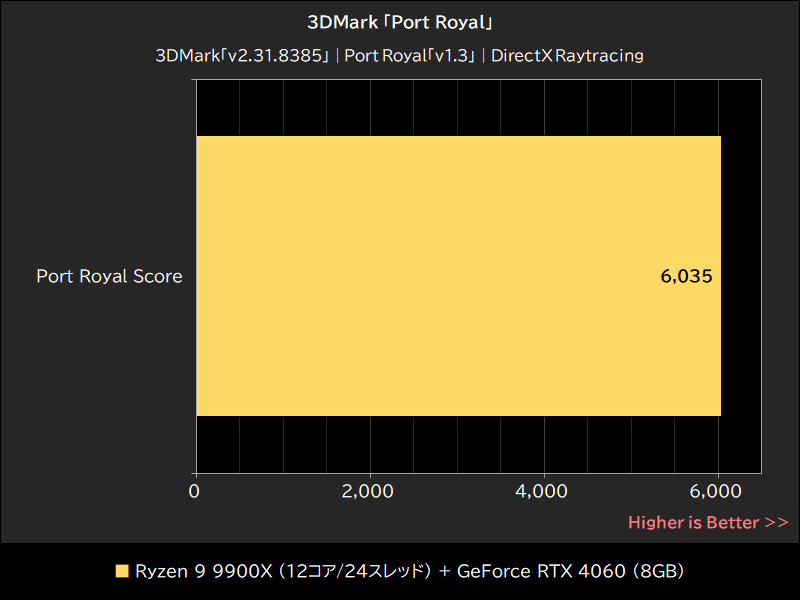This screenshot has height=600, width=800.
Task: Click the 0 value on the axis
Action: coord(195,492)
